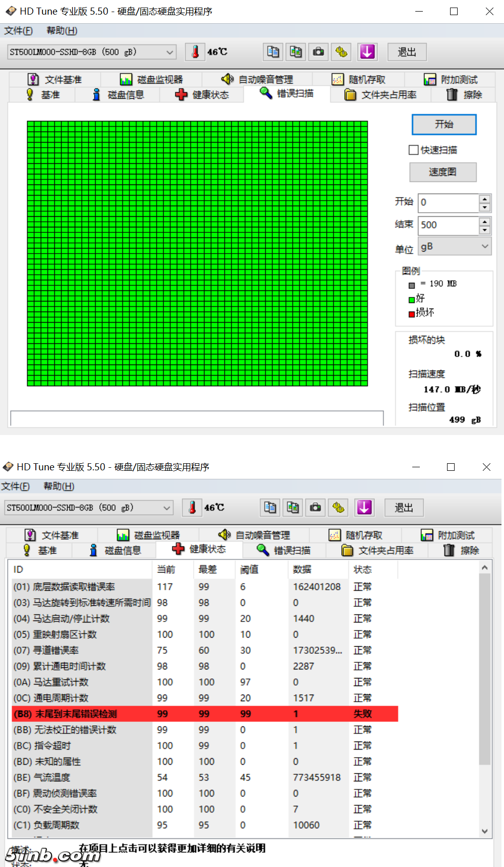Copy text info icon in bottom window toolbar
504x867 pixels.
(270, 508)
